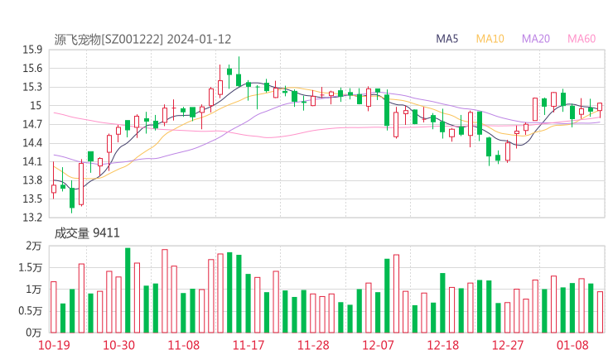Click the 0万 volume axis label
The height and width of the screenshot is (364, 613).
[x=34, y=333]
